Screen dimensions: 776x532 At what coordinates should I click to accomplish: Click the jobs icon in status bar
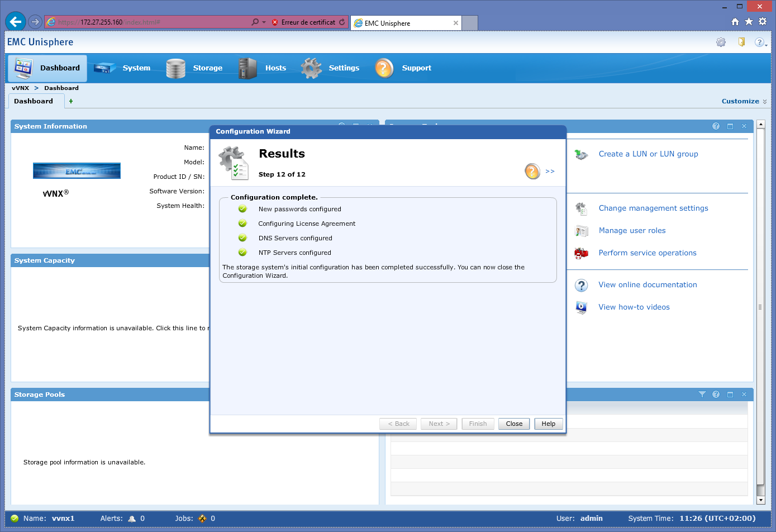pos(202,519)
